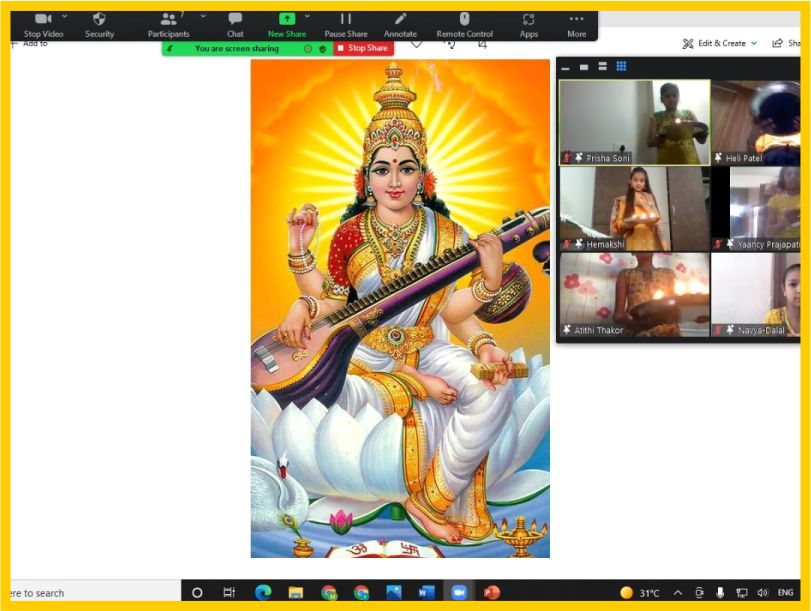Switch video panel to grid view

click(x=621, y=66)
